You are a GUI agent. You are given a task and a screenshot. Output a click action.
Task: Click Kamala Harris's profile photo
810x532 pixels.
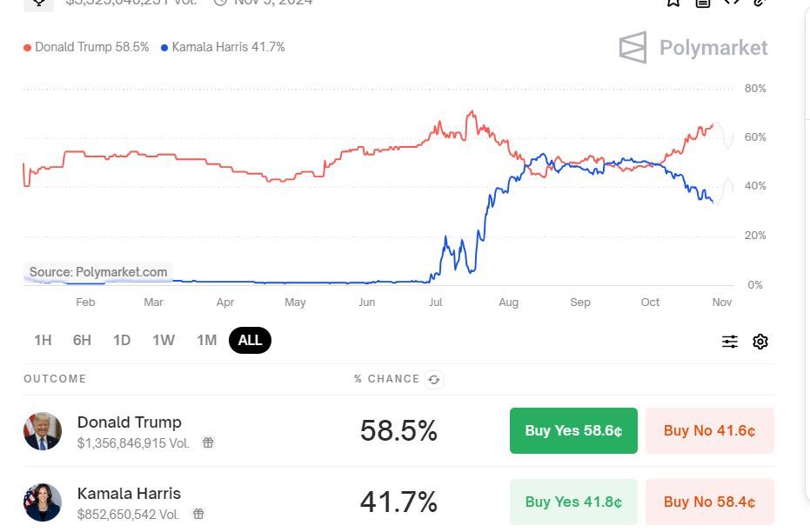pos(43,502)
